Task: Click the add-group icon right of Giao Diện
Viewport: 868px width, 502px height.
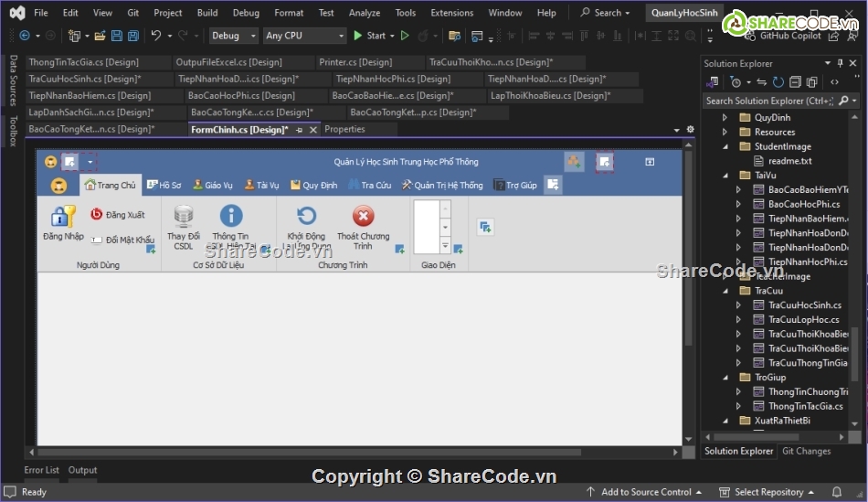Action: (x=485, y=227)
